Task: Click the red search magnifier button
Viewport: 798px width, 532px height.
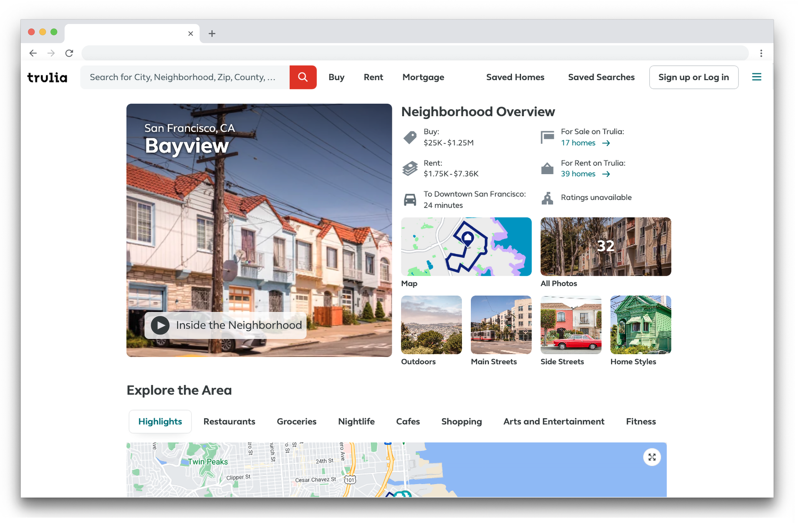Action: [x=303, y=77]
